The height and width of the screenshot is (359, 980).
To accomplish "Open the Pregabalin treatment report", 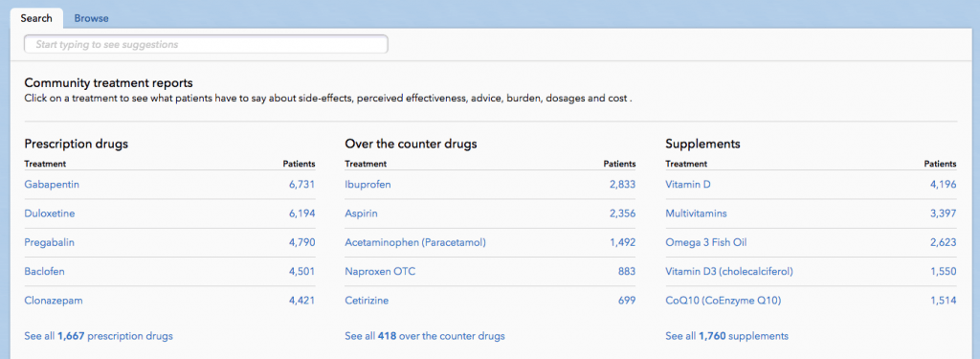I will (x=50, y=242).
